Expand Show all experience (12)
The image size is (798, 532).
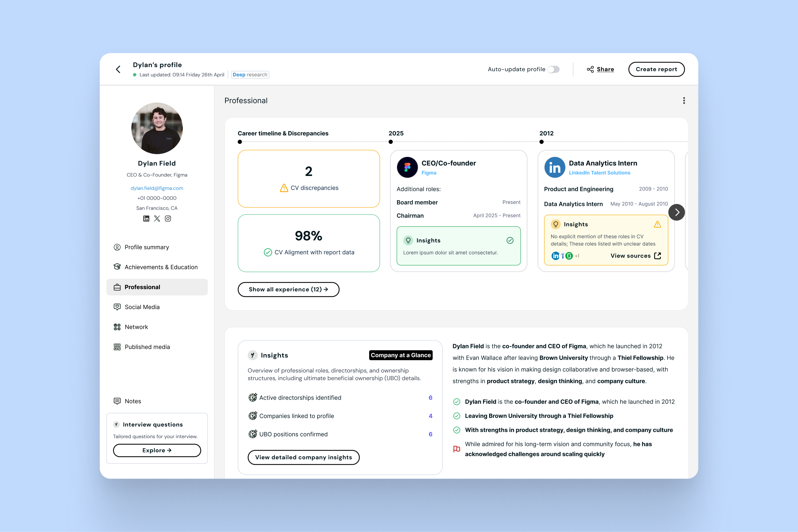(288, 289)
